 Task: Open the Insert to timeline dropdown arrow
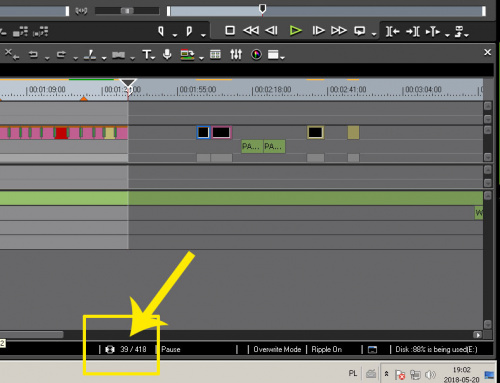(447, 35)
